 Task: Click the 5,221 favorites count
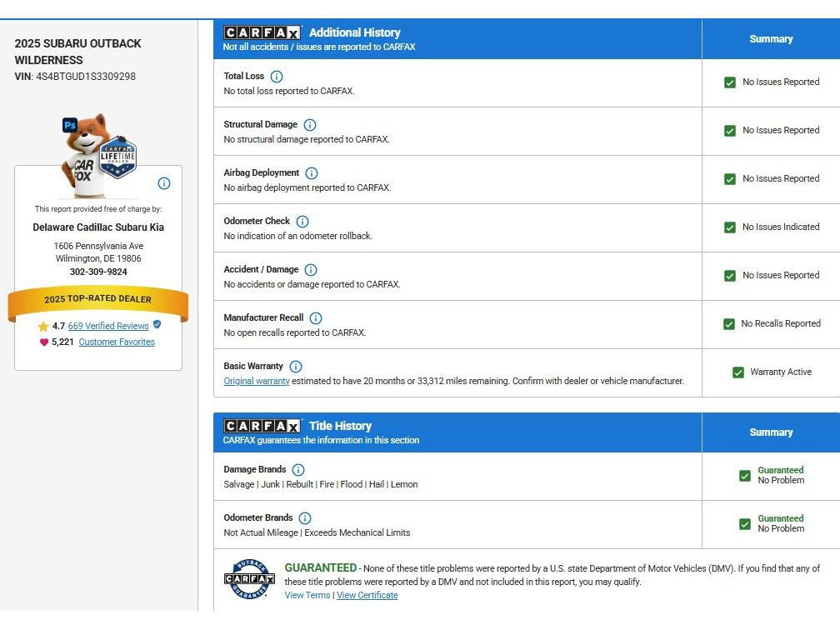pyautogui.click(x=62, y=342)
